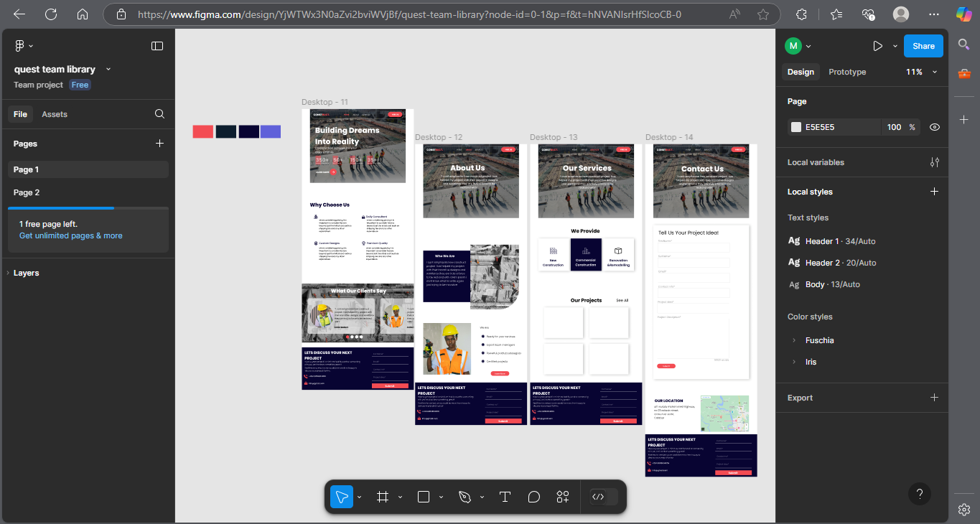Click the page background color swatch
The height and width of the screenshot is (524, 980).
pyautogui.click(x=796, y=127)
